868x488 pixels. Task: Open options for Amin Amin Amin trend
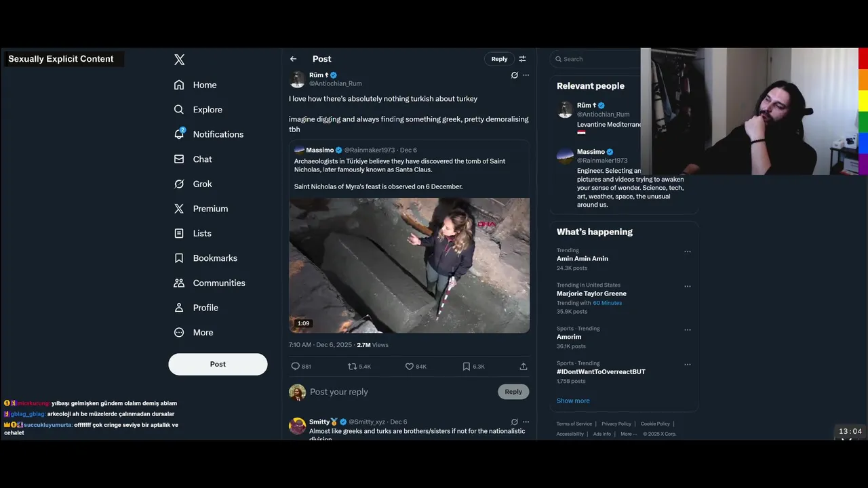pos(688,251)
